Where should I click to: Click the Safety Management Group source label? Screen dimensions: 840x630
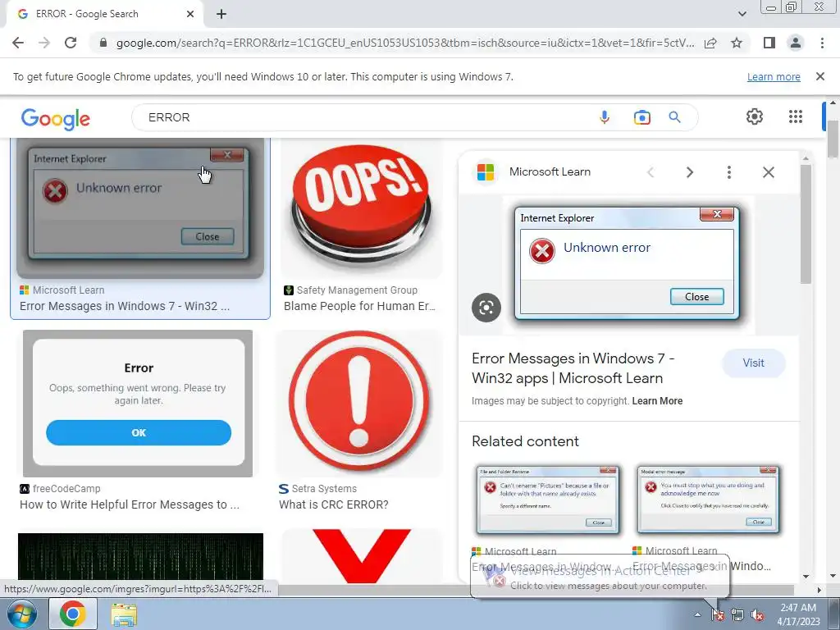click(357, 290)
